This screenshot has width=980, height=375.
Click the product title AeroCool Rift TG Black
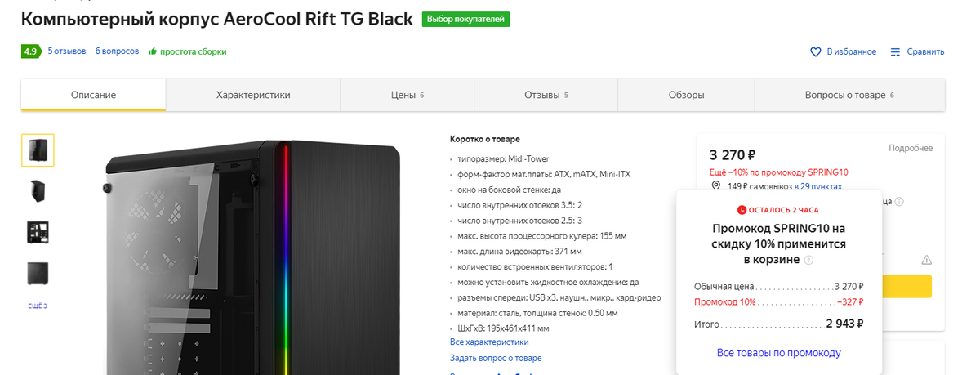(217, 19)
